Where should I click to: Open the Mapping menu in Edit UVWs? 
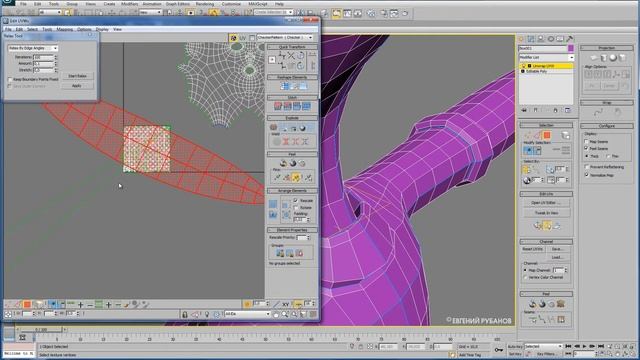64,29
